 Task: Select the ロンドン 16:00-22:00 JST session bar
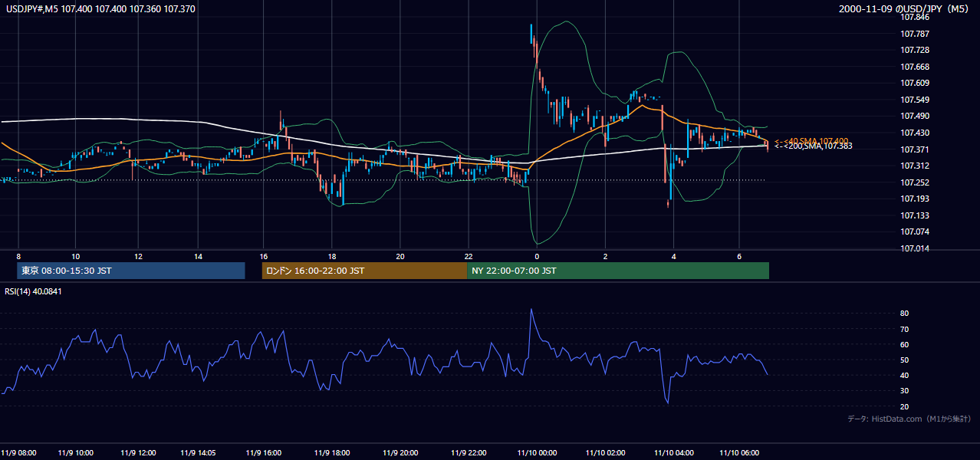[364, 271]
